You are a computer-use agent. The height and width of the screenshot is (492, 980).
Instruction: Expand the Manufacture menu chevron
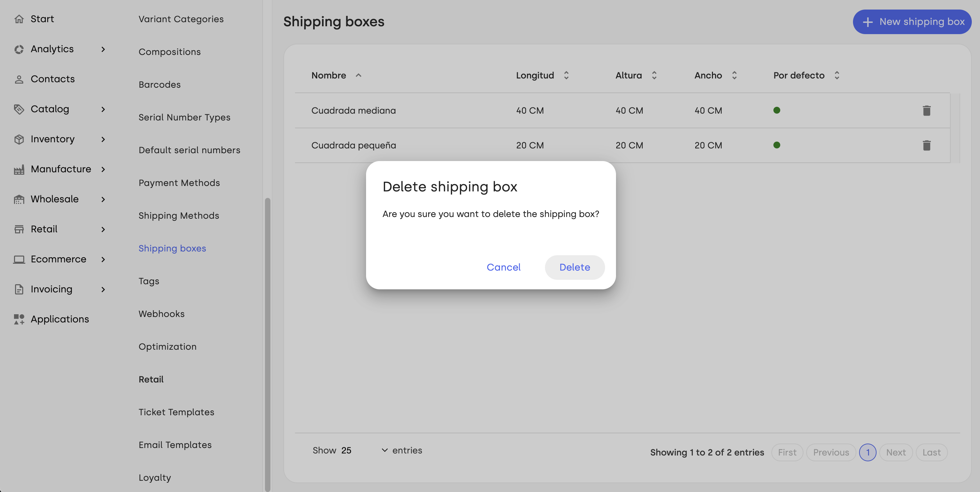pos(103,169)
